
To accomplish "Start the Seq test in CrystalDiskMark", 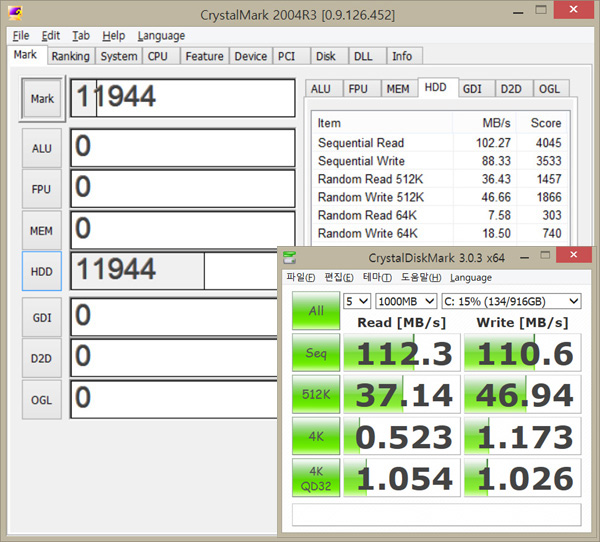I will [316, 352].
